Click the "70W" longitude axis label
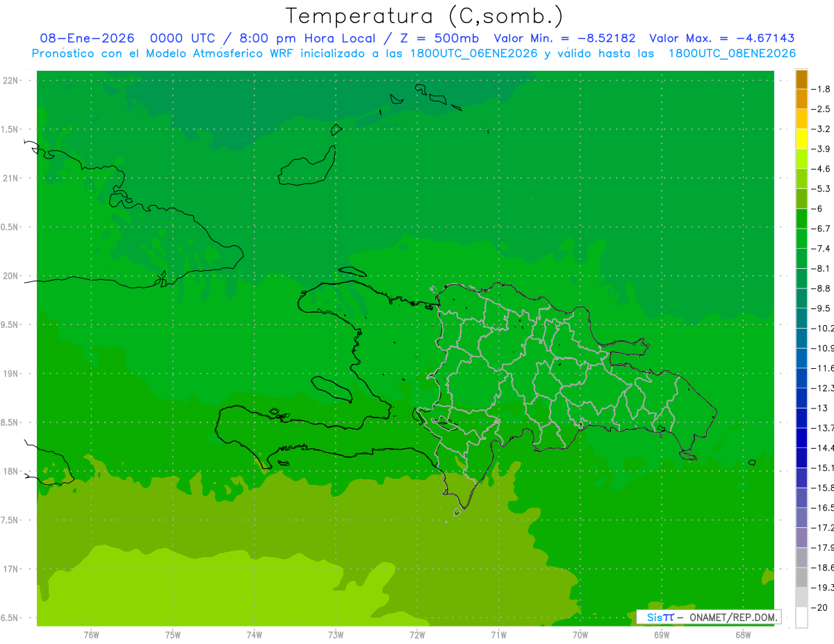Viewport: 834px width, 644px height. tap(580, 635)
